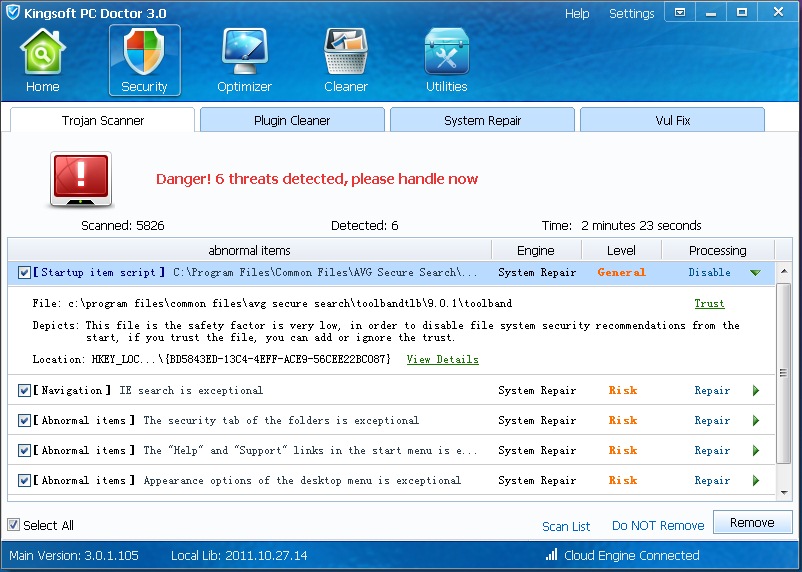Expand the Appearance options row arrow

coord(756,480)
